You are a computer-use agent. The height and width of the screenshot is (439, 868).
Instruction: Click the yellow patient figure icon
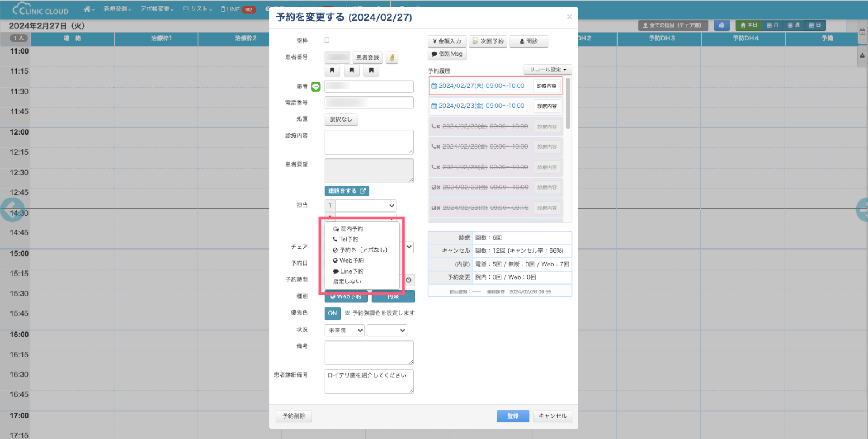point(392,58)
